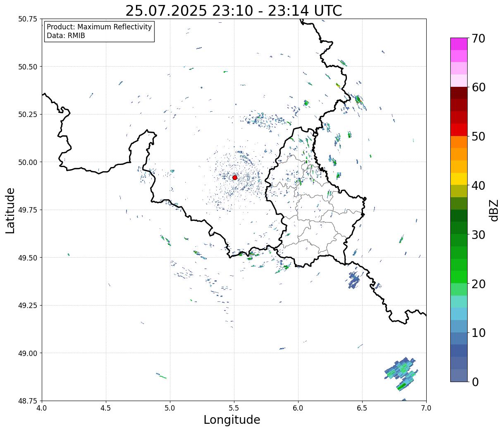Click the colorbar tick label 70
The height and width of the screenshot is (430, 504).
(479, 38)
